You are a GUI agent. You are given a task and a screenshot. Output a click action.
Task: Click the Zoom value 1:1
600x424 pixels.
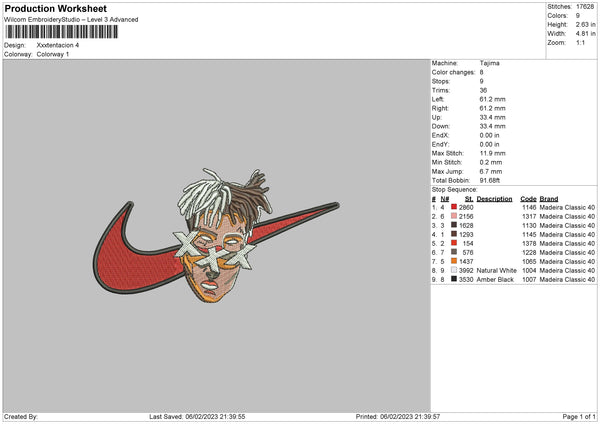580,42
